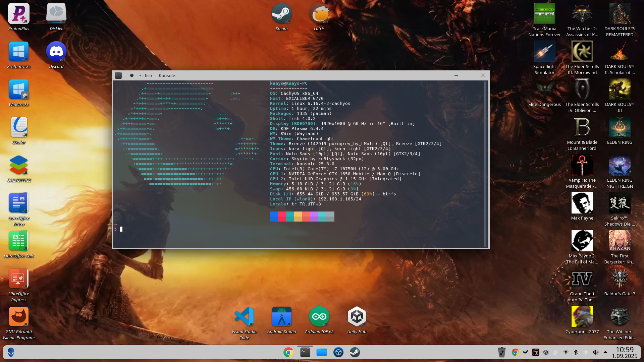Select DARK SOULS III game icon
Viewport: 644px width, 362px height.
click(620, 90)
